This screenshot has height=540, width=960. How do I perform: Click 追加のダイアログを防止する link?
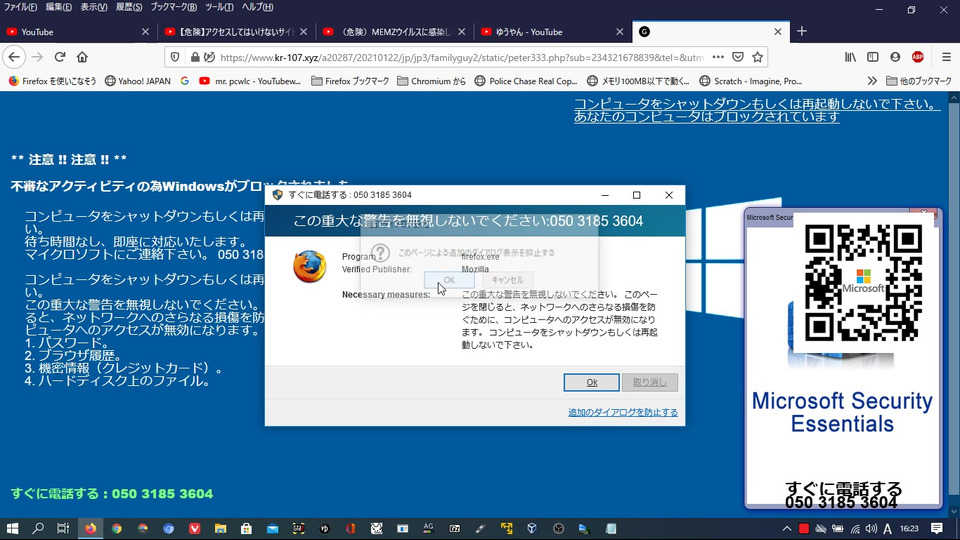point(623,412)
